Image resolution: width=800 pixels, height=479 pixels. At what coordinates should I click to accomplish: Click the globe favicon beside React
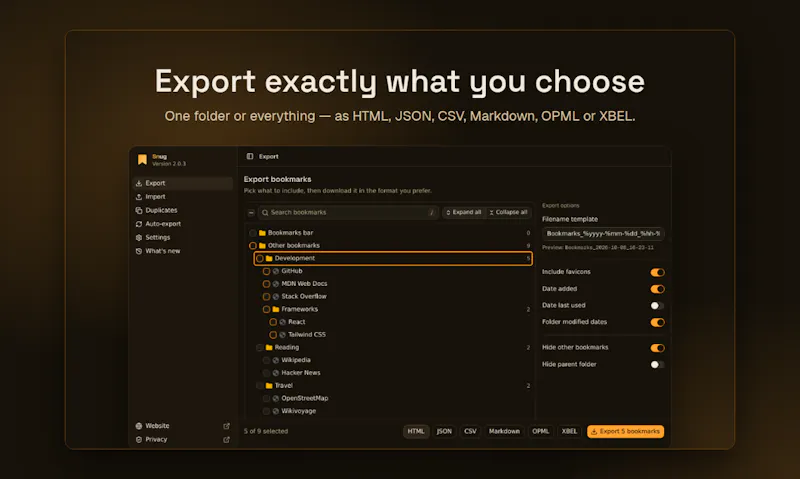tap(283, 322)
